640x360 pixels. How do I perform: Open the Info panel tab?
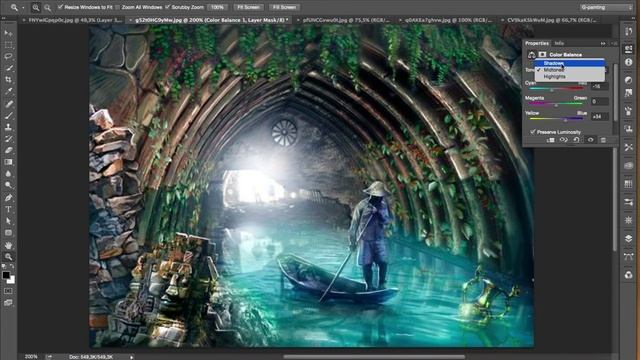tap(559, 43)
